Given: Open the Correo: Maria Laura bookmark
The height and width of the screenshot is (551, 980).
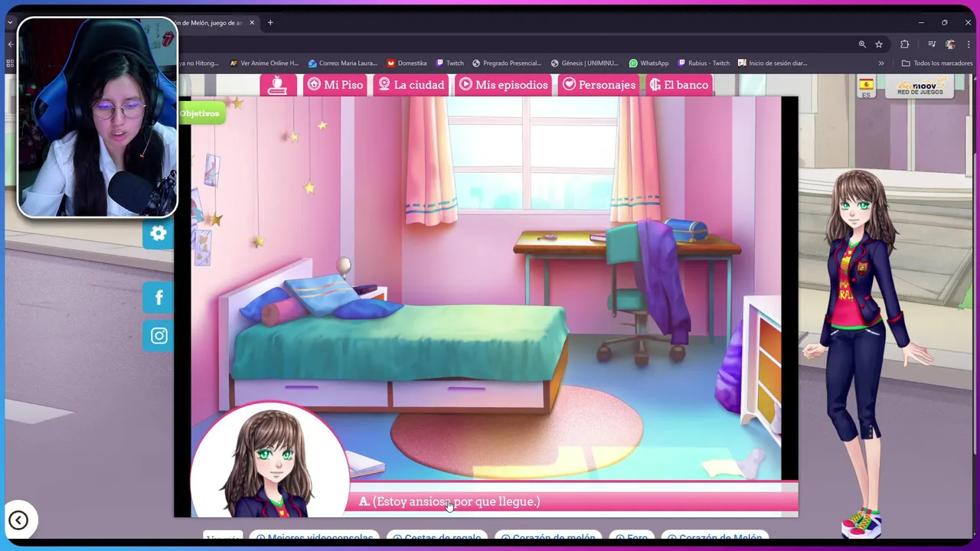Looking at the screenshot, I should (x=342, y=64).
